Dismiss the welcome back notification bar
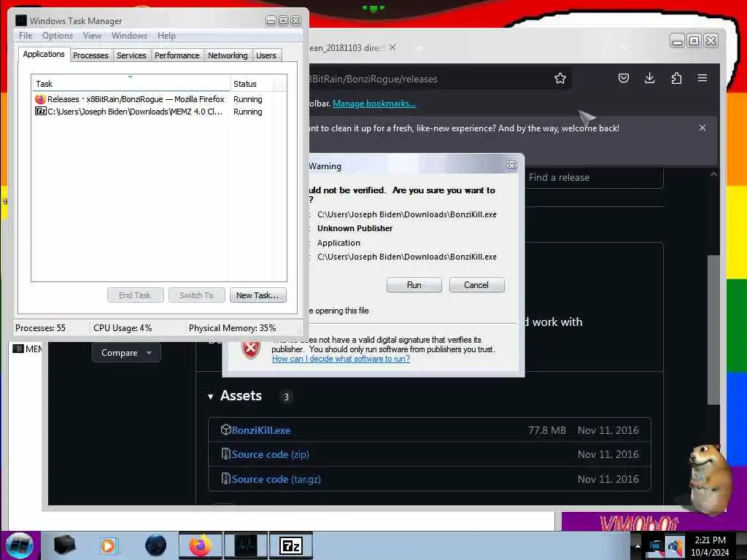The image size is (747, 560). 703,128
